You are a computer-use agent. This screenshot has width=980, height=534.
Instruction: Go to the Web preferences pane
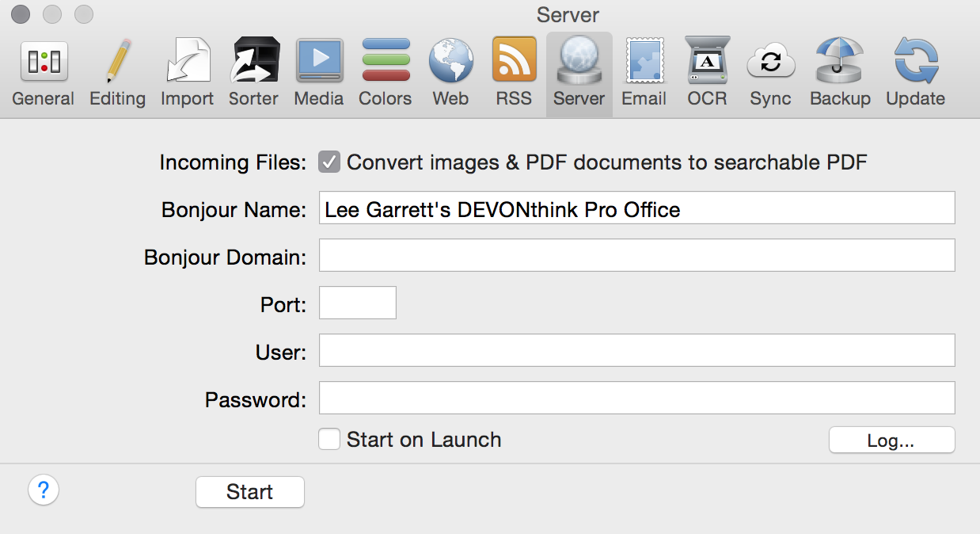(450, 73)
